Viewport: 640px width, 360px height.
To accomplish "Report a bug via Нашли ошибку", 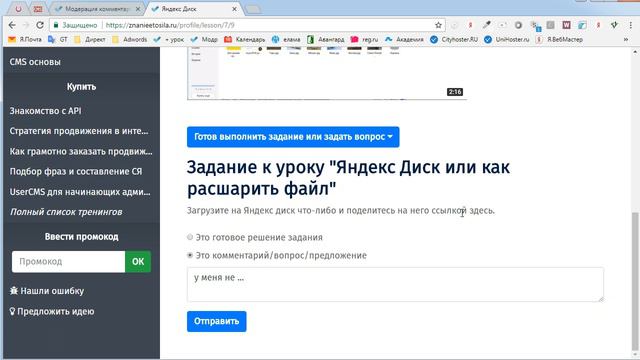I will coord(47,291).
